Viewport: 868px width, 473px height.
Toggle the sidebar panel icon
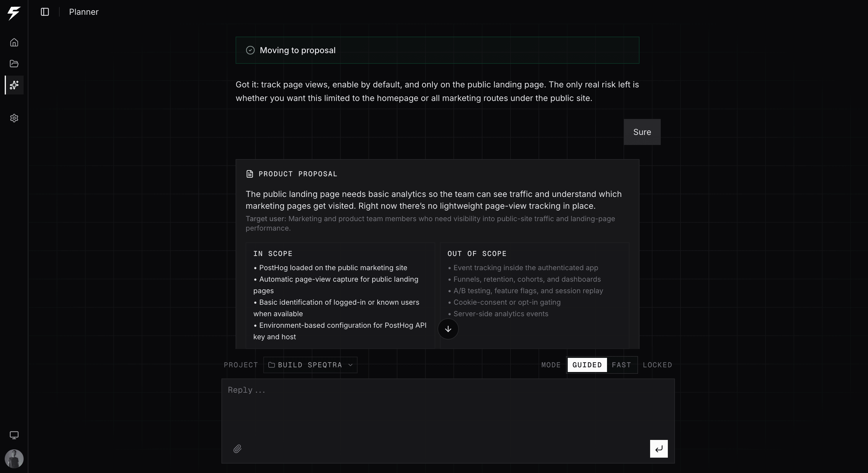click(x=45, y=12)
